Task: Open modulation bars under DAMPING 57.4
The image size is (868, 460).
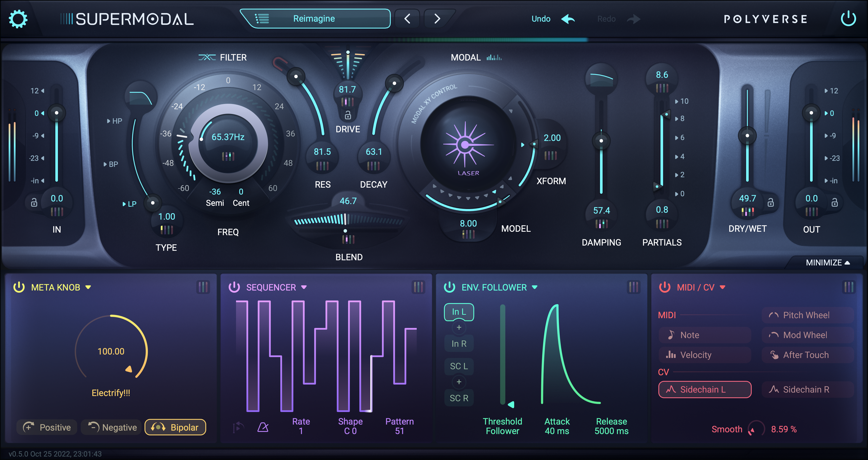Action: coord(602,224)
